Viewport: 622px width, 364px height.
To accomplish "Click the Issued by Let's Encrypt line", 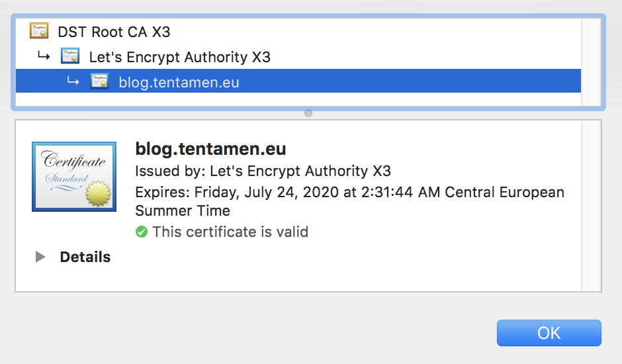I will click(x=263, y=171).
